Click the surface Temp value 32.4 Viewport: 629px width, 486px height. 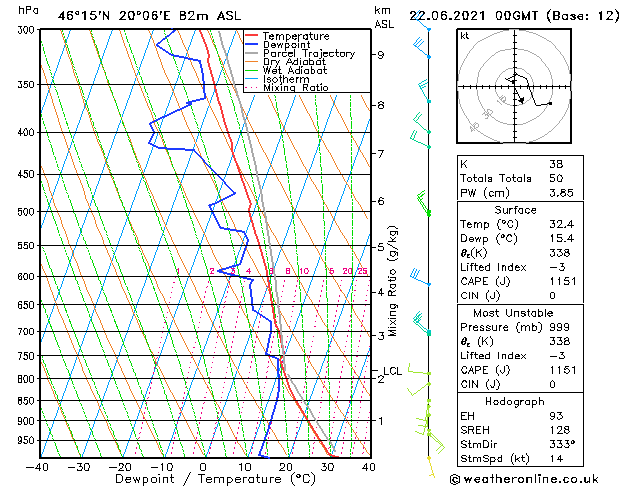562,224
